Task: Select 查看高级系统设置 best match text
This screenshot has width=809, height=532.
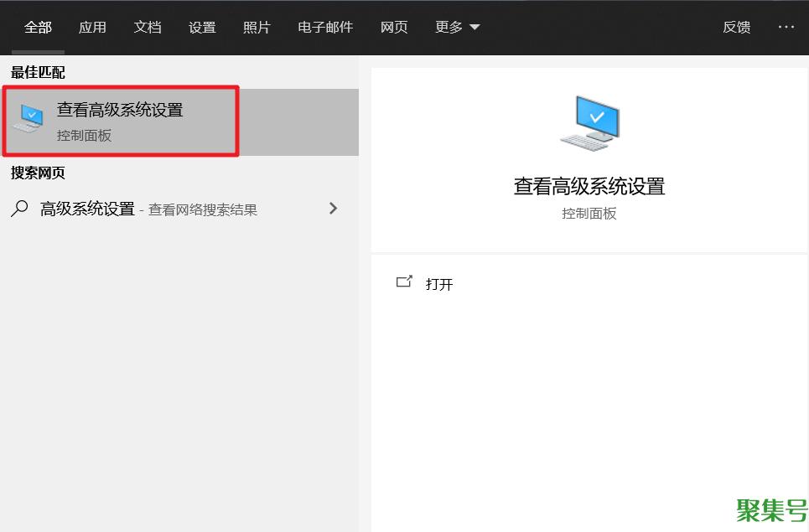Action: [x=120, y=110]
